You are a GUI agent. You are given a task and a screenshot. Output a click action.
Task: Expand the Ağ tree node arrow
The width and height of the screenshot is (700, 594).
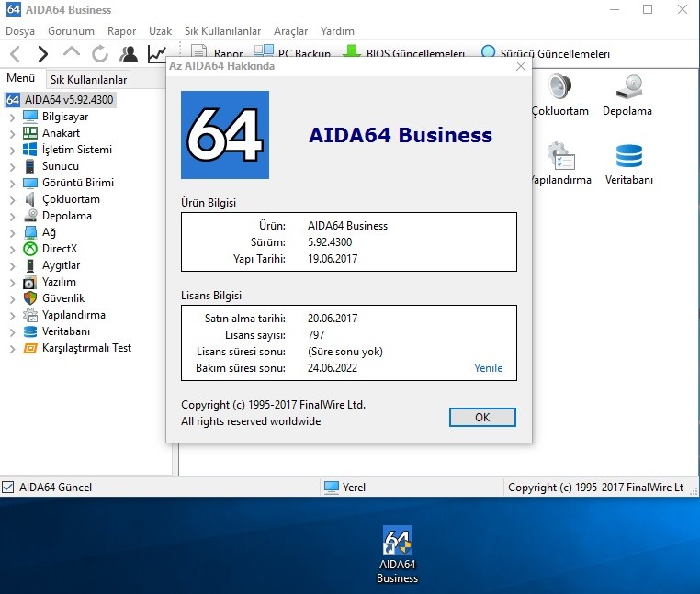pos(13,233)
